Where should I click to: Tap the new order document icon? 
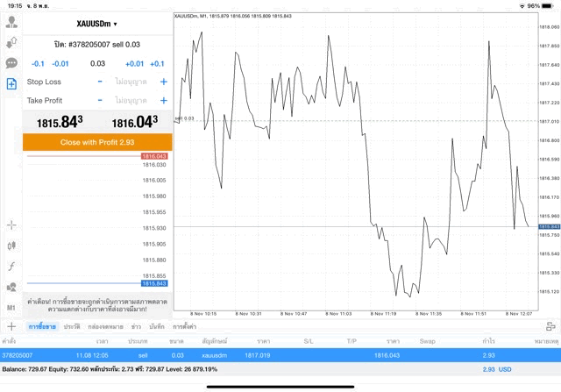point(11,83)
